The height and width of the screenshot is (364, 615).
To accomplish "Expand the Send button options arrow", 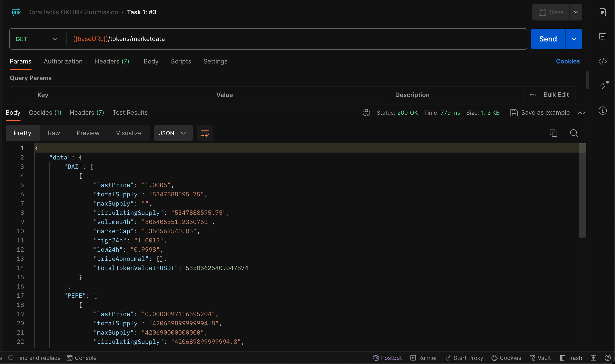I will coord(574,39).
